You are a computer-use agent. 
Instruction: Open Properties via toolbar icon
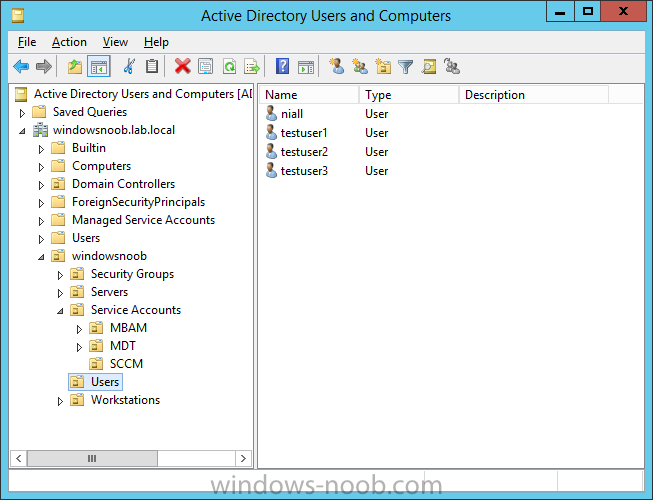[x=206, y=67]
